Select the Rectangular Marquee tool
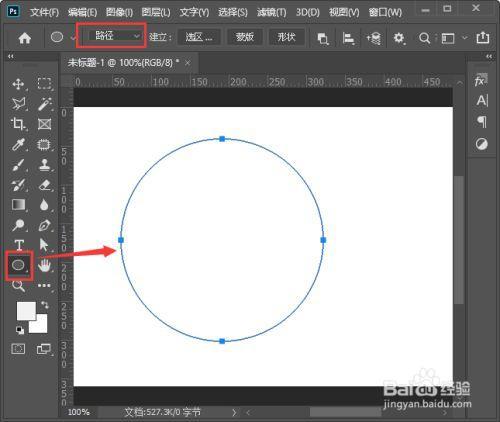Viewport: 500px width, 422px height. (x=44, y=83)
